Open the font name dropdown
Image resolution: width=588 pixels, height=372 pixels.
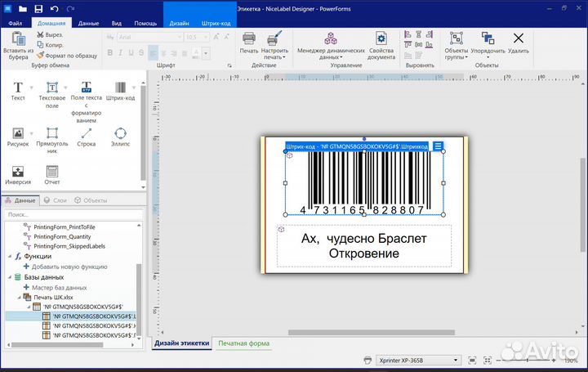179,37
